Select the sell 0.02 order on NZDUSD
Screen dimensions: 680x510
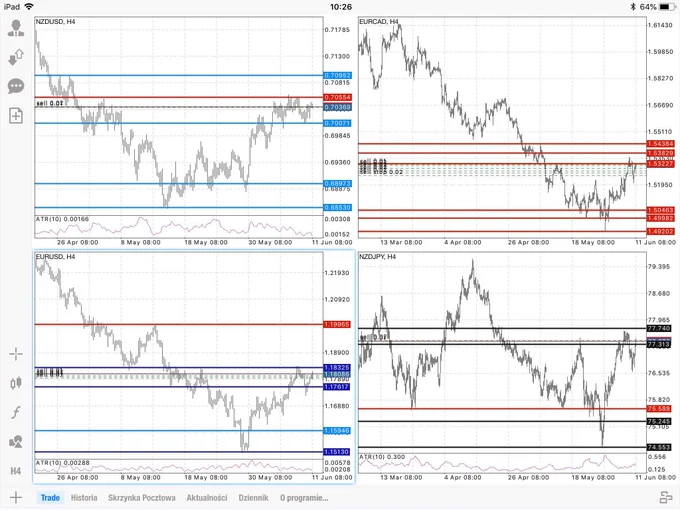[50, 103]
